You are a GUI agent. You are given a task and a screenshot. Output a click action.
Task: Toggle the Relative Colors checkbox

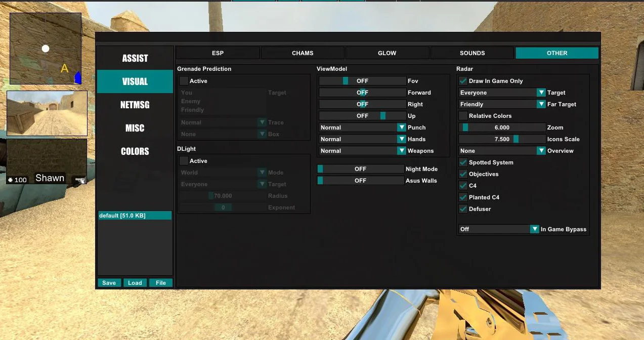[x=463, y=116]
